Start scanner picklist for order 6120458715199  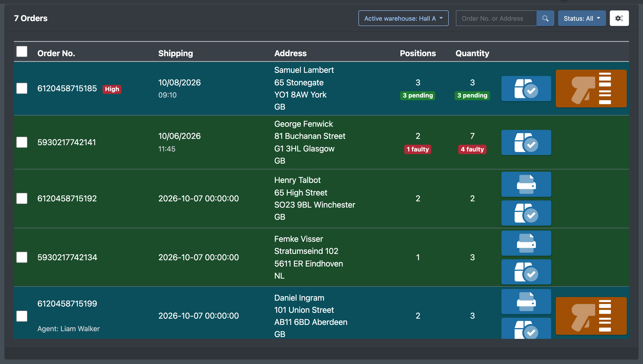click(591, 316)
